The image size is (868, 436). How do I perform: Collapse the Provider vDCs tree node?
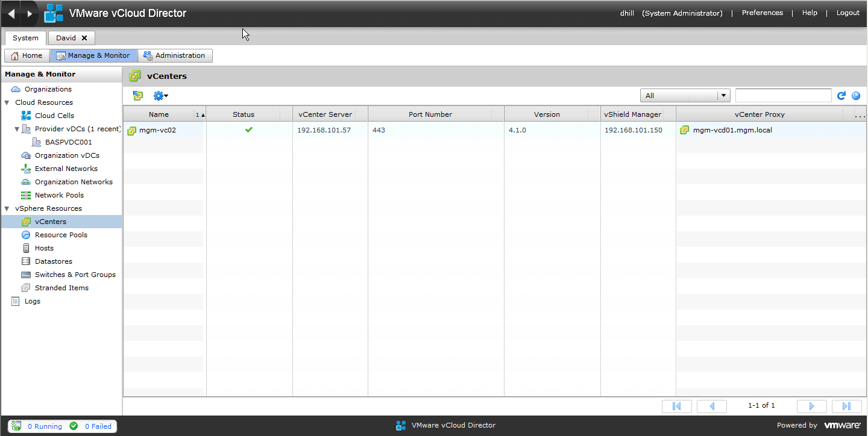17,129
